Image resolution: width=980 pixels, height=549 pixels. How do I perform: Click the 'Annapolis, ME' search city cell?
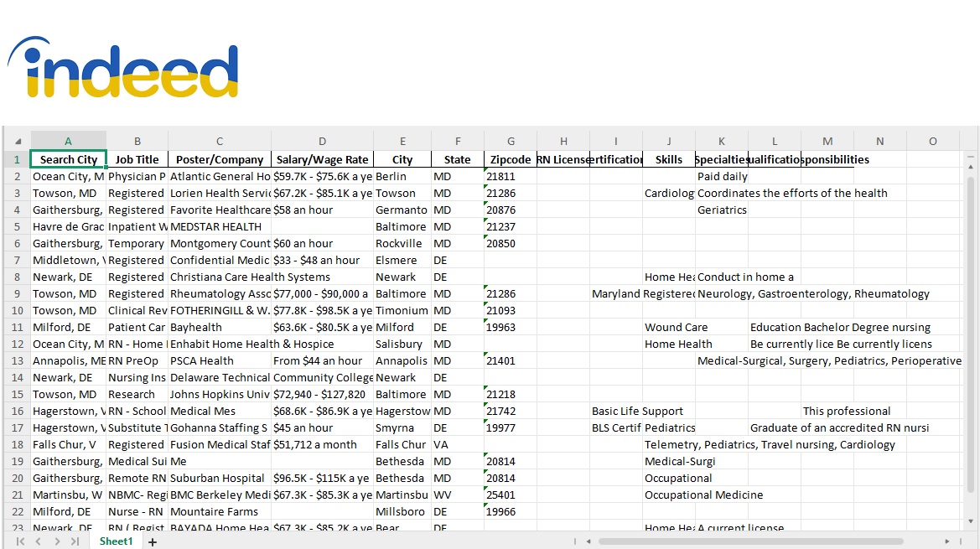(68, 361)
